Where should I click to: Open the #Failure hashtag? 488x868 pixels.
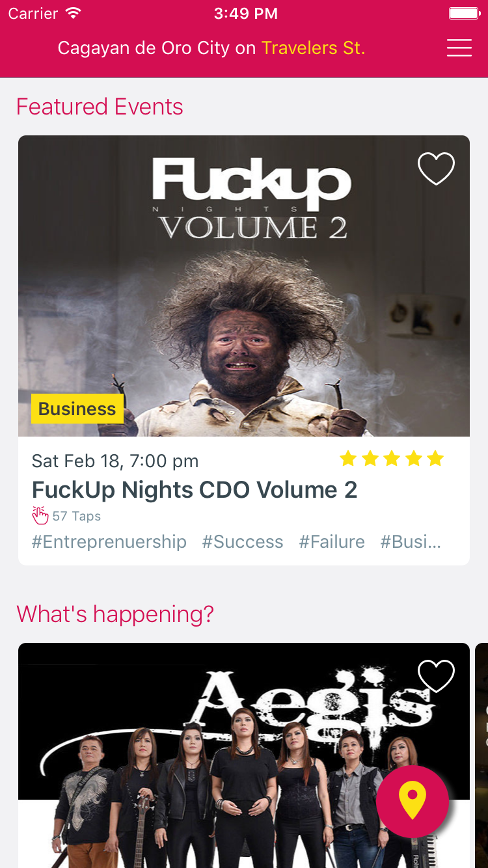tap(332, 541)
